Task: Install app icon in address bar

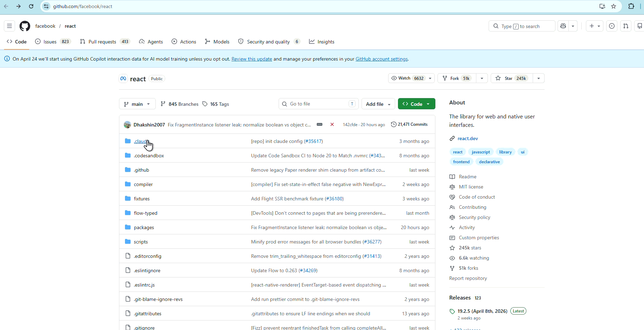Action: click(602, 6)
